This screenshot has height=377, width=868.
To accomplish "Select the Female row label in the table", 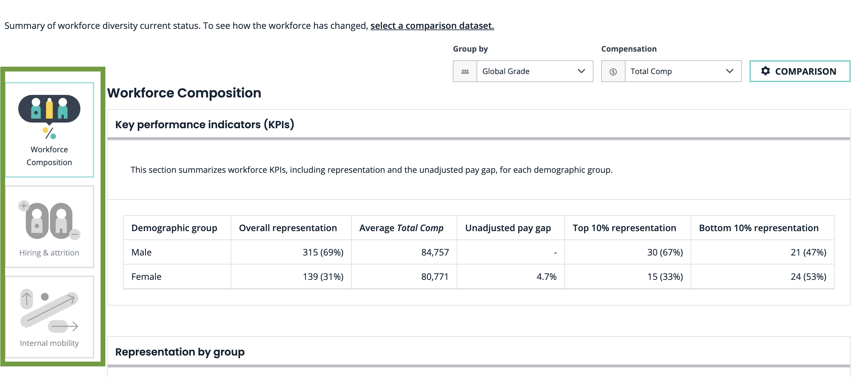I will pos(146,277).
